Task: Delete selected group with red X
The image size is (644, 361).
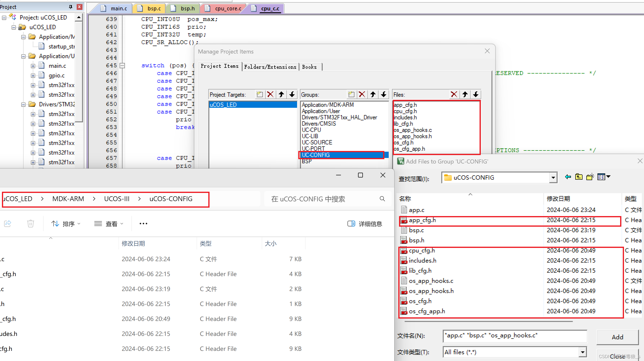Action: [x=362, y=95]
